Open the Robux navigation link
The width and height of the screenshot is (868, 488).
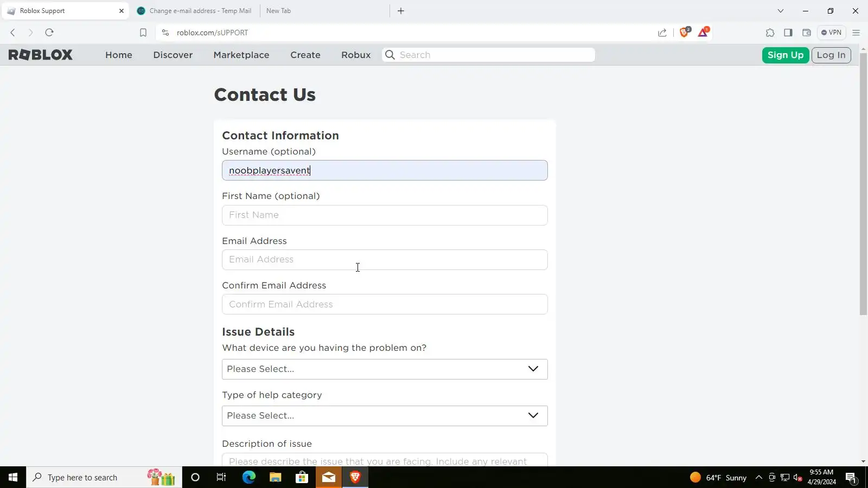356,55
